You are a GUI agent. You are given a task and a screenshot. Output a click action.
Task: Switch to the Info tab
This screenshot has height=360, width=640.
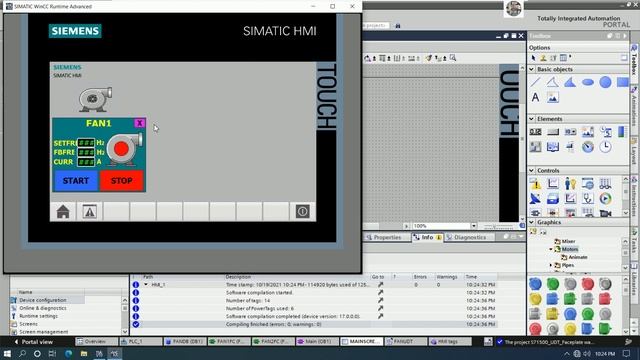tap(427, 237)
